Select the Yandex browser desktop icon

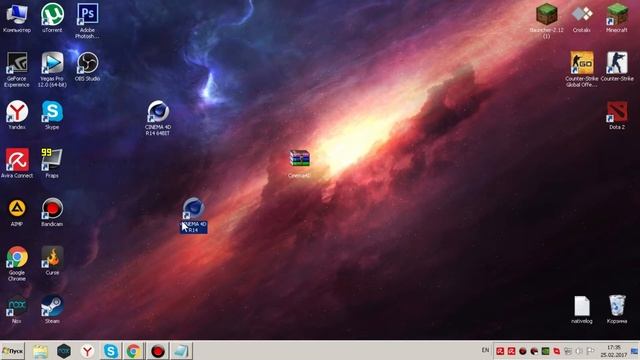coord(17,115)
